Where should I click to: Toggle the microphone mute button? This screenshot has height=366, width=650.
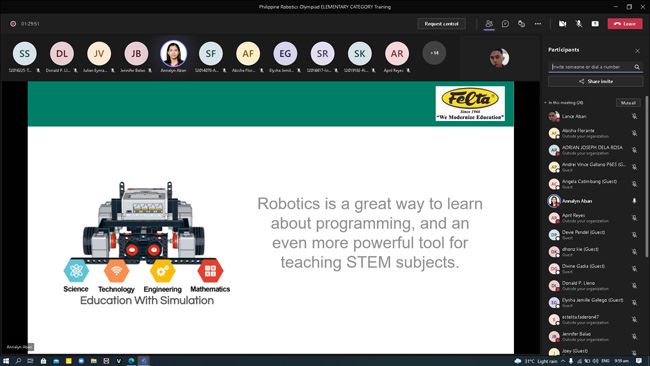click(579, 24)
